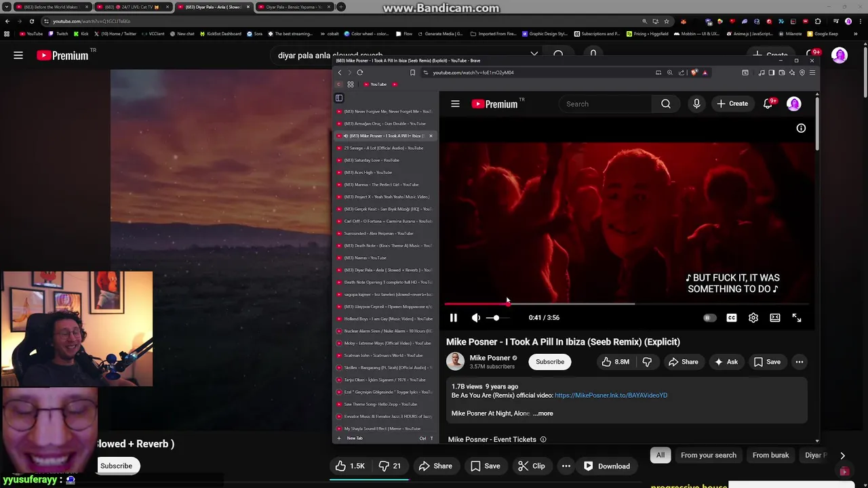Enter fullscreen in the front player
Screen dimensions: 868x488
click(x=797, y=318)
